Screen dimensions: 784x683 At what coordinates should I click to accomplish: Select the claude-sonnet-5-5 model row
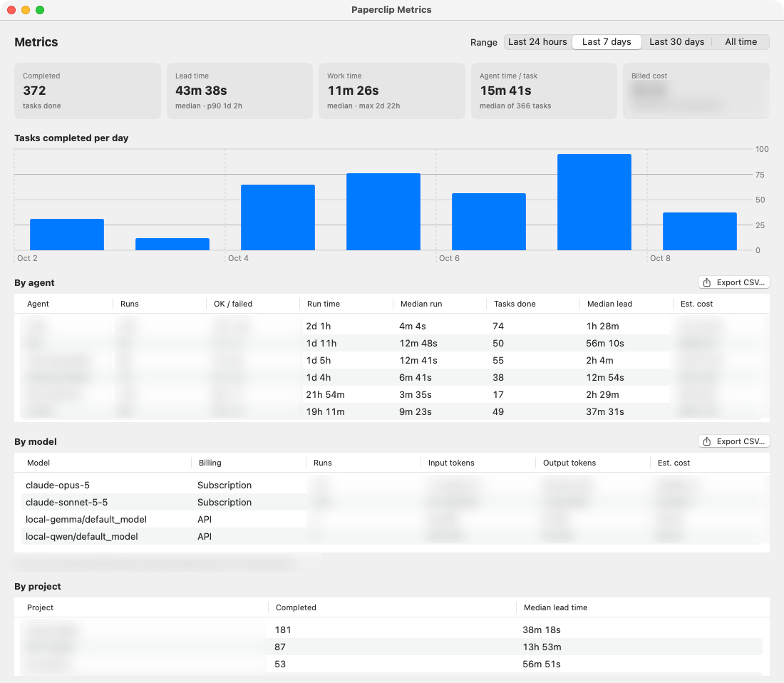(391, 502)
